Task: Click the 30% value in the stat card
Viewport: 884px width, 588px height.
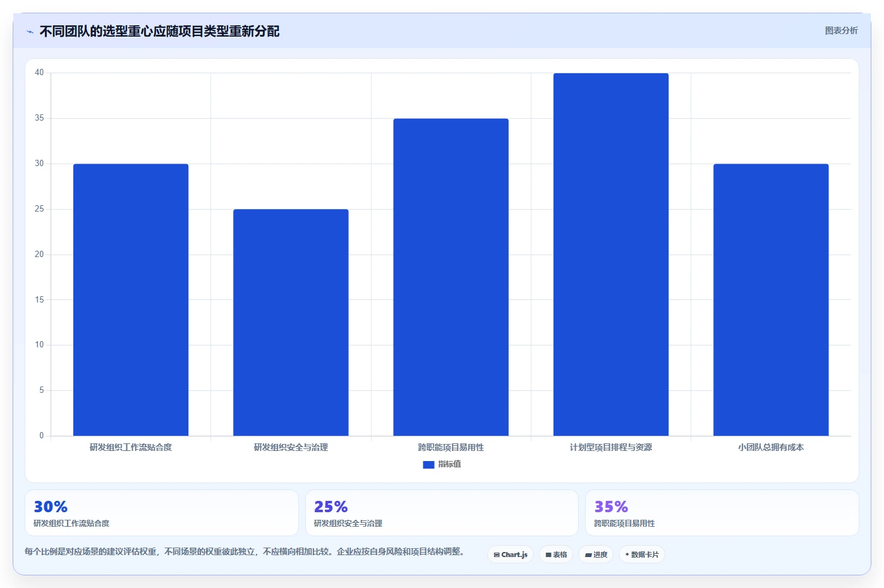Action: pyautogui.click(x=51, y=507)
